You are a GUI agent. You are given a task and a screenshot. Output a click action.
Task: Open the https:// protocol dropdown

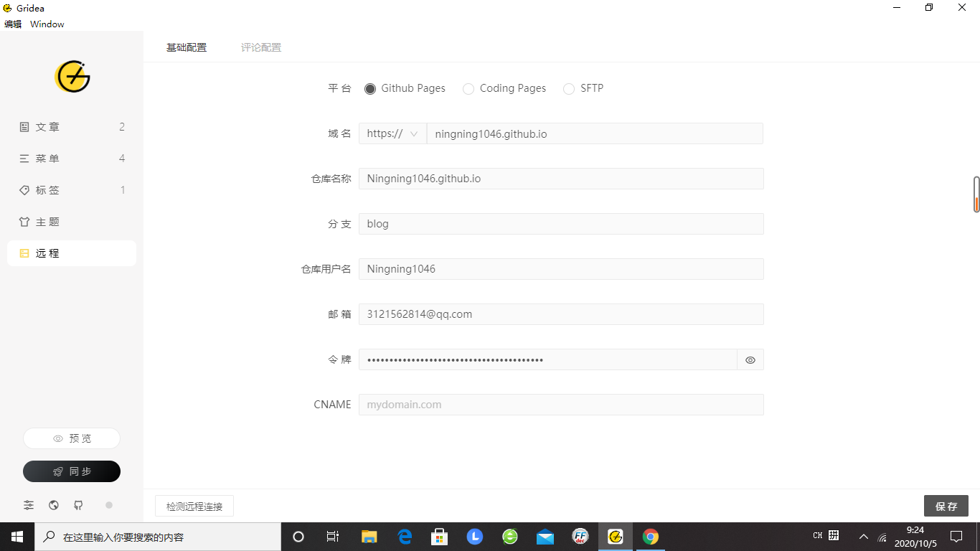[x=392, y=133]
